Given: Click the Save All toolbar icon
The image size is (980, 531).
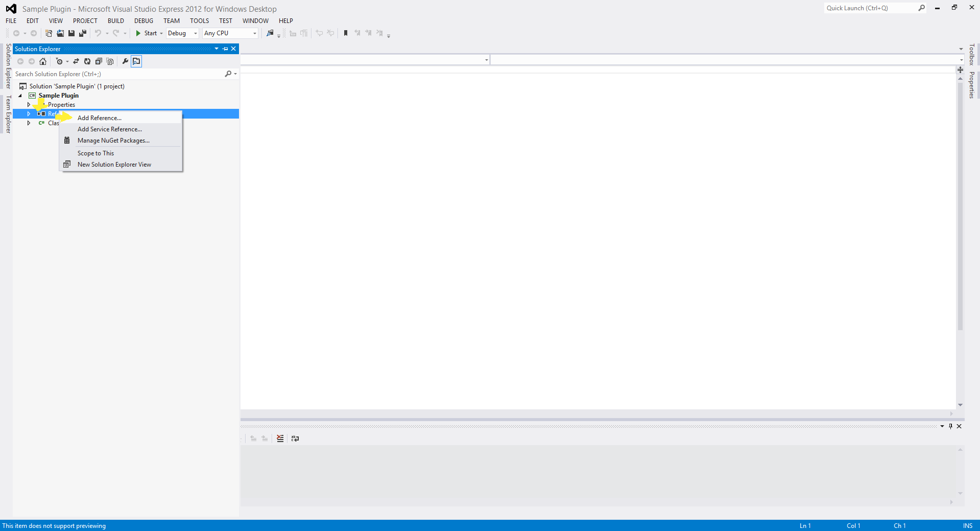Looking at the screenshot, I should tap(83, 33).
